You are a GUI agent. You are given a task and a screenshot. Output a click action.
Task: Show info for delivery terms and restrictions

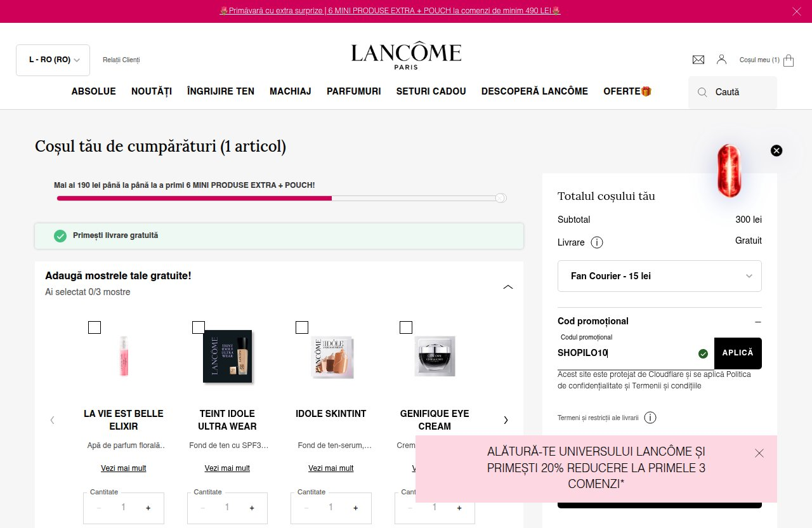(x=650, y=418)
